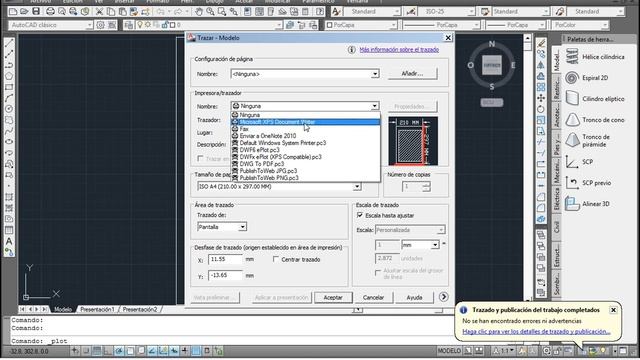Open workspace settings gear icon
640x360 pixels.
coord(100,25)
